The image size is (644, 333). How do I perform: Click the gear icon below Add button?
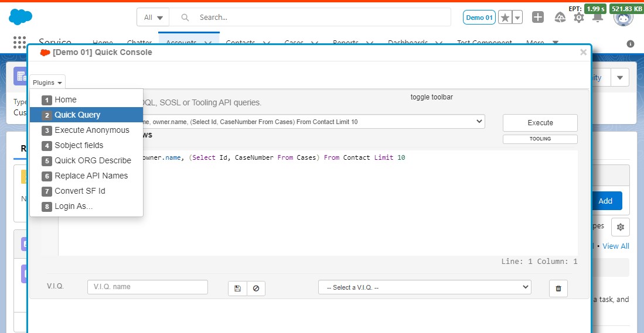[x=620, y=227]
